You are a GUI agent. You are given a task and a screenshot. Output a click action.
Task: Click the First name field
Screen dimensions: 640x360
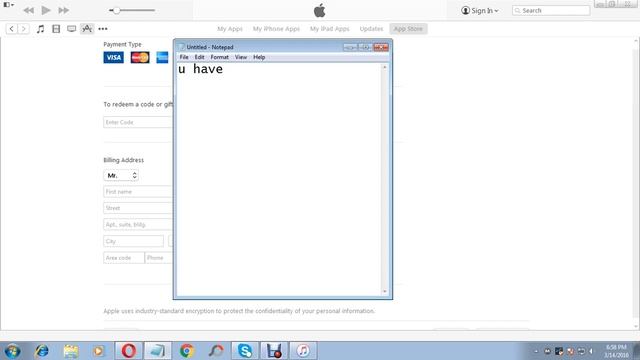(138, 191)
